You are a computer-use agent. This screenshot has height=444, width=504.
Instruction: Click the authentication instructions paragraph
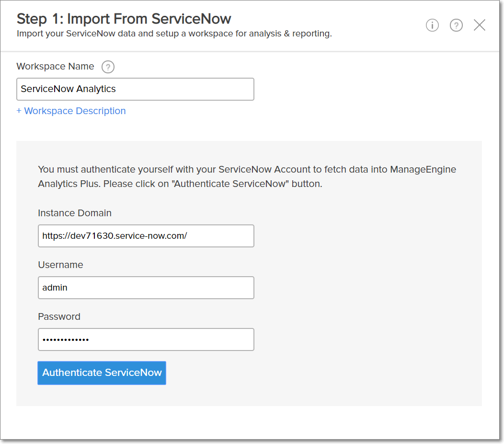click(247, 176)
